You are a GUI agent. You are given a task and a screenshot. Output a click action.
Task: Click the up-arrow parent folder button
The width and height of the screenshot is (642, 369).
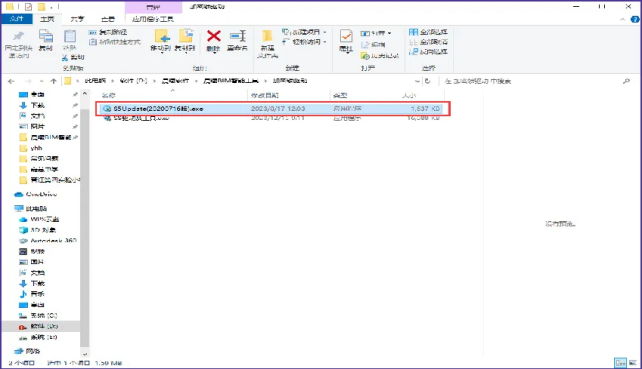(x=53, y=81)
